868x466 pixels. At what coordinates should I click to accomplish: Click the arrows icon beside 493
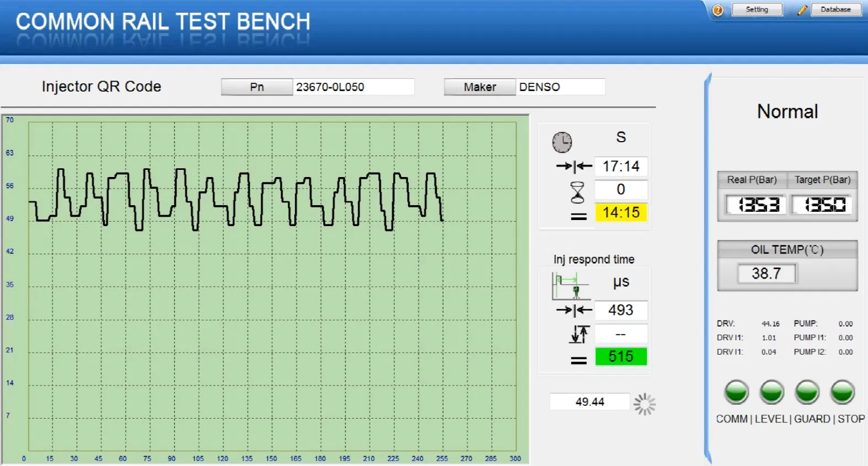click(x=574, y=310)
